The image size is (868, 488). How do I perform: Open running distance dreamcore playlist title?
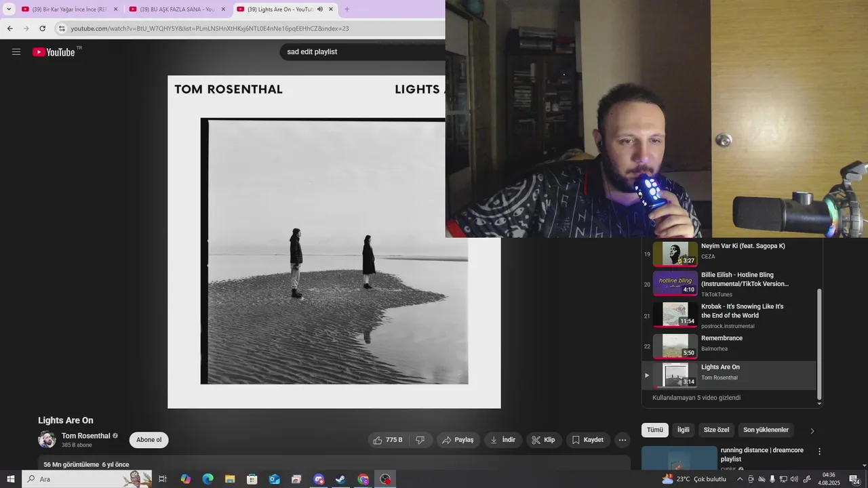click(762, 455)
